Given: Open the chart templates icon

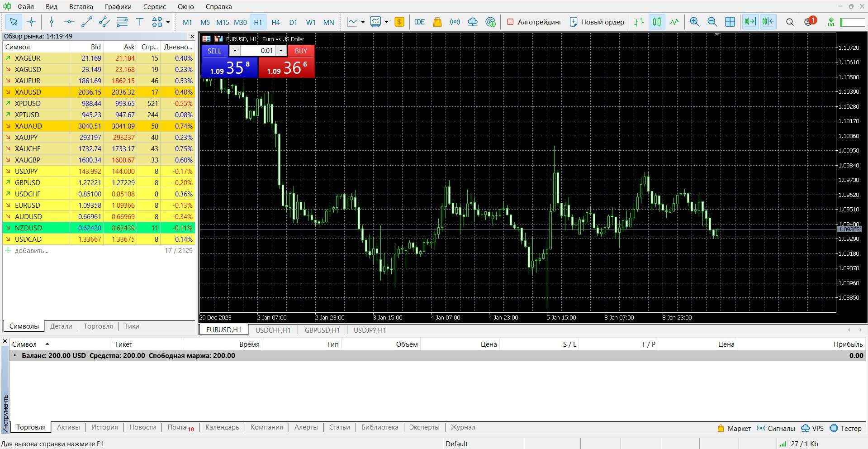Looking at the screenshot, I should pyautogui.click(x=375, y=22).
